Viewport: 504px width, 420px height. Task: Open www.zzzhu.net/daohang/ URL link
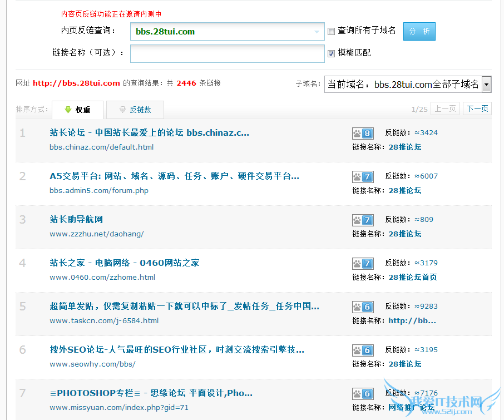click(x=97, y=234)
